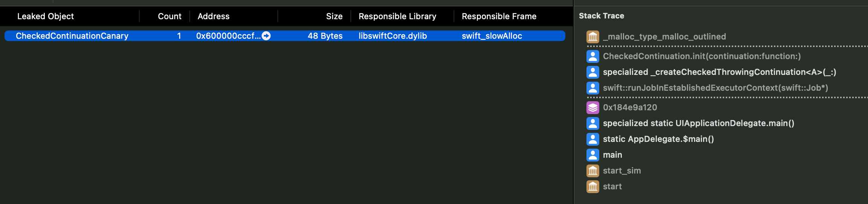Click the user icon next to _createCheckedThrowingContinuation

(x=593, y=72)
